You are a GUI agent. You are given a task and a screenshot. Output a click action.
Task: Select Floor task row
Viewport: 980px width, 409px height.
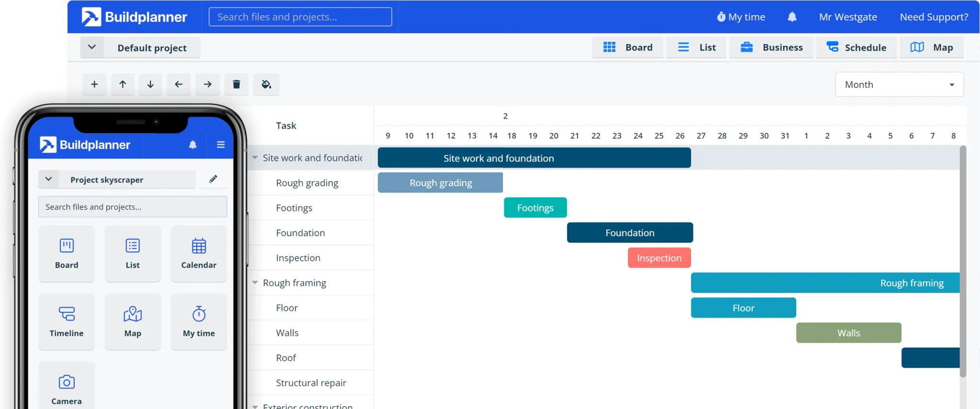311,307
